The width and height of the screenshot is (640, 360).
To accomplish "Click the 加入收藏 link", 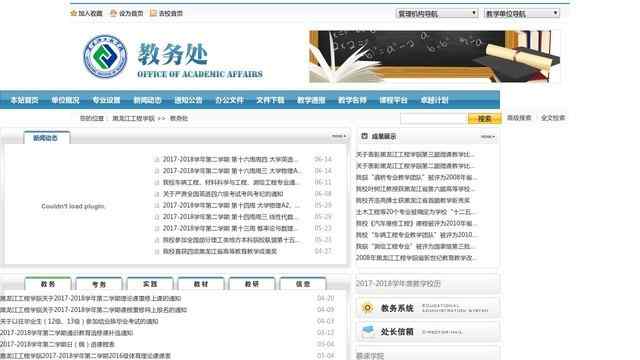I will pos(90,13).
